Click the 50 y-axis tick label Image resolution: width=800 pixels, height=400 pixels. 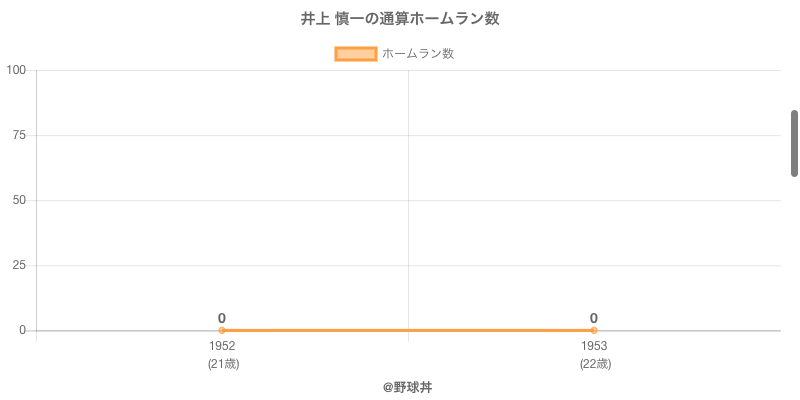pos(19,200)
